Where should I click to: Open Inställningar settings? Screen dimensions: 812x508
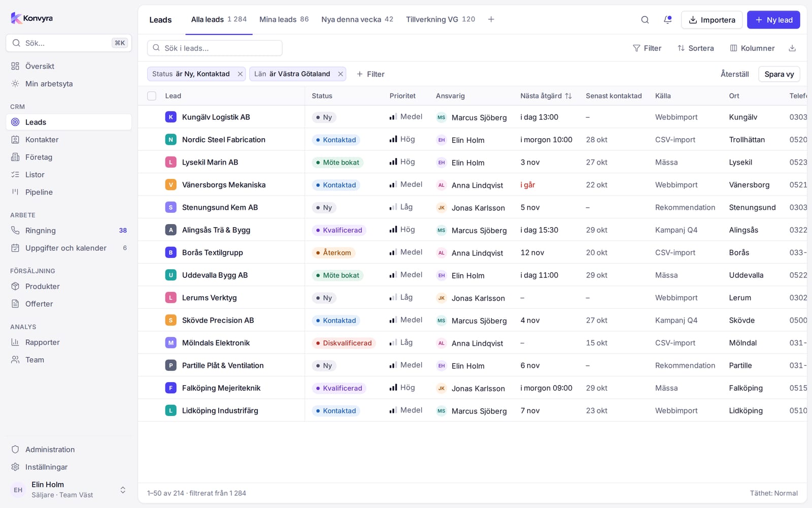69,467
